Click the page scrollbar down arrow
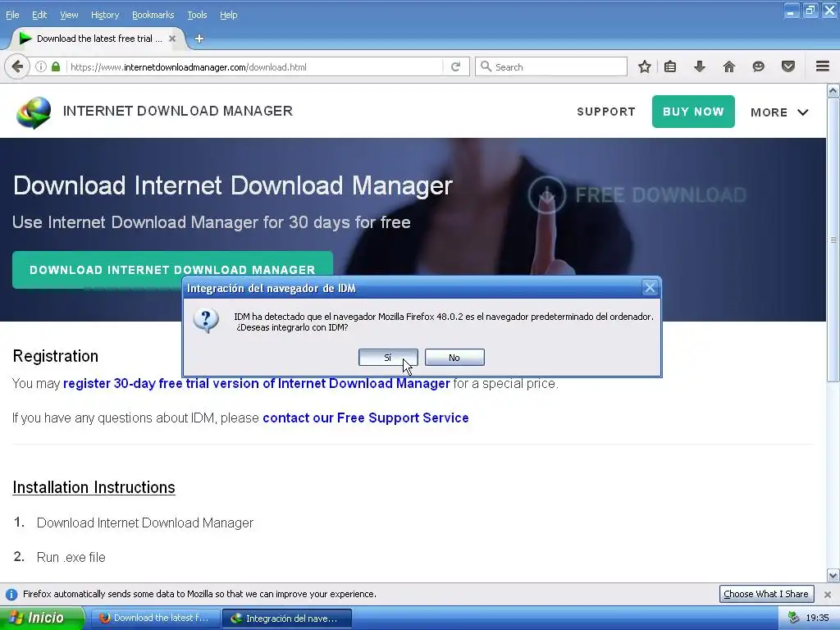The height and width of the screenshot is (630, 840). (x=833, y=576)
